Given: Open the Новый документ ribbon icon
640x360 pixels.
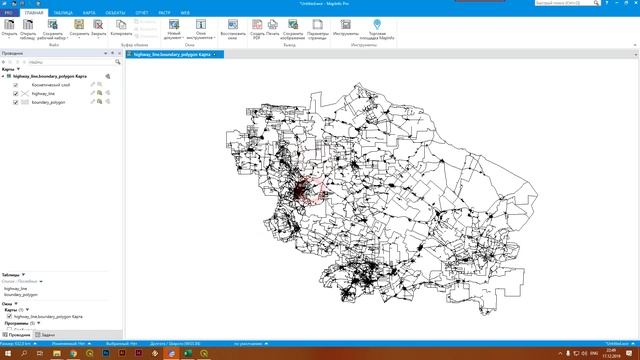Looking at the screenshot, I should click(174, 29).
